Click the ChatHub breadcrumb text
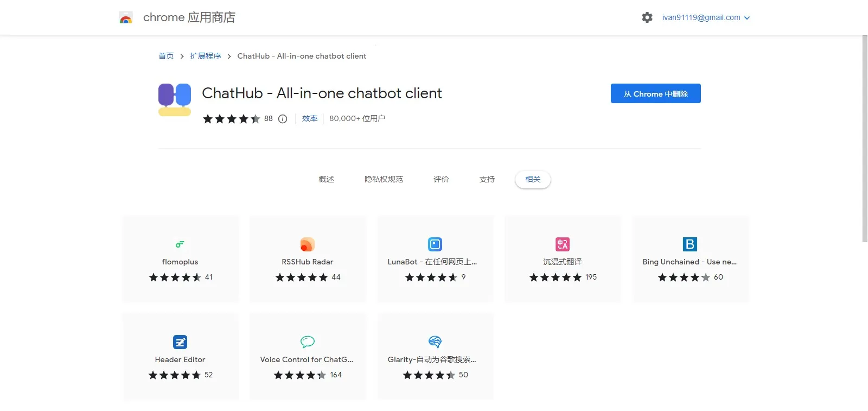Viewport: 868px width, 411px height. point(302,56)
